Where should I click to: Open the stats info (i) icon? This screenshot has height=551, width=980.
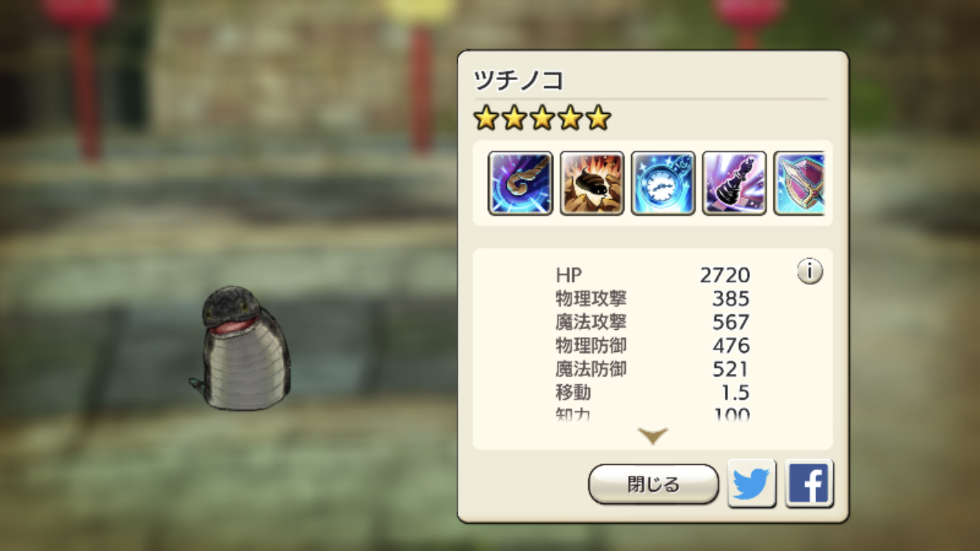point(810,272)
